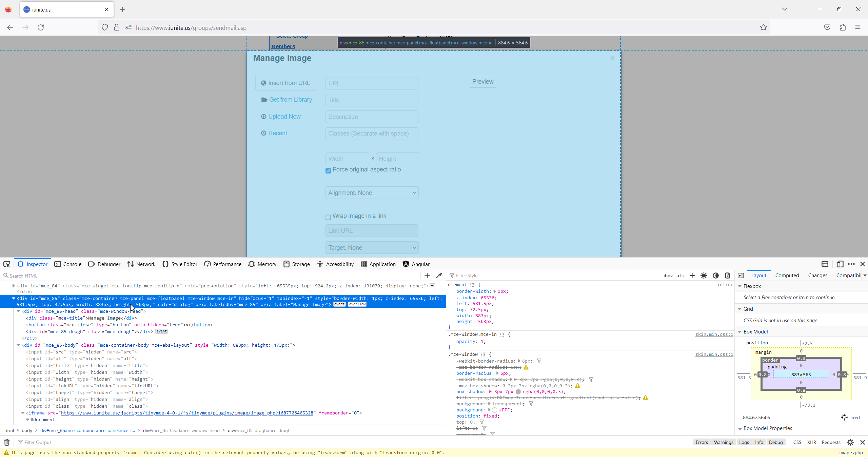Click responsive design mode icon
The height and width of the screenshot is (468, 868).
pyautogui.click(x=840, y=264)
